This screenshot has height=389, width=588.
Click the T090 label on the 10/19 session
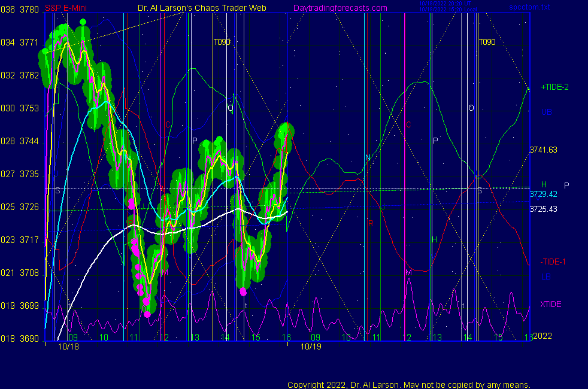click(487, 42)
